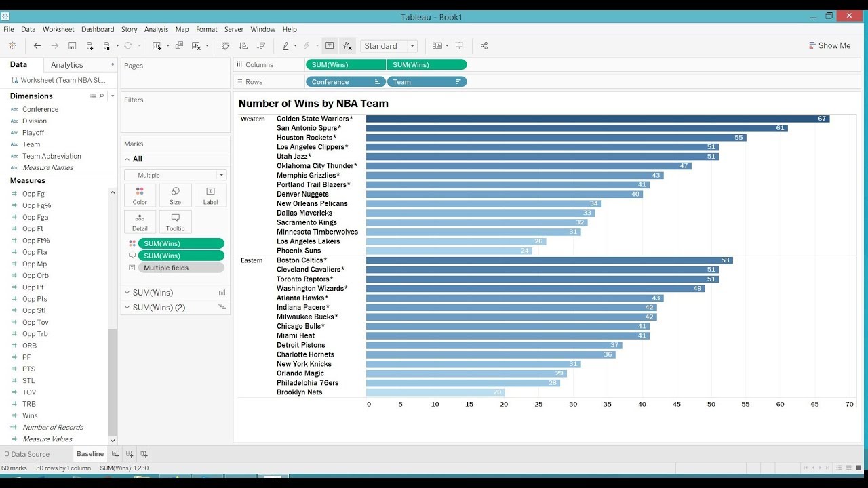This screenshot has height=488, width=868.
Task: Open the Dashboard menu
Action: [98, 29]
